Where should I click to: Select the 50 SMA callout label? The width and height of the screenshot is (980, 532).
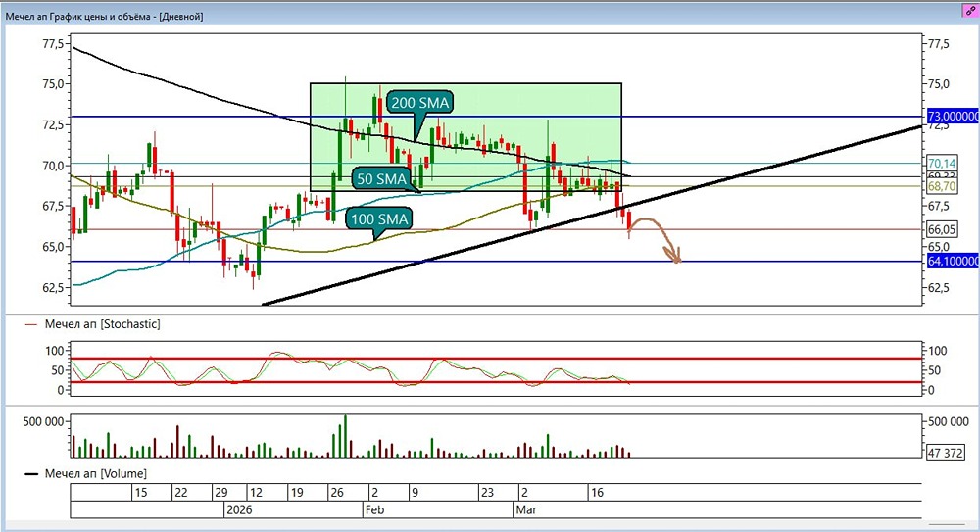coord(381,178)
